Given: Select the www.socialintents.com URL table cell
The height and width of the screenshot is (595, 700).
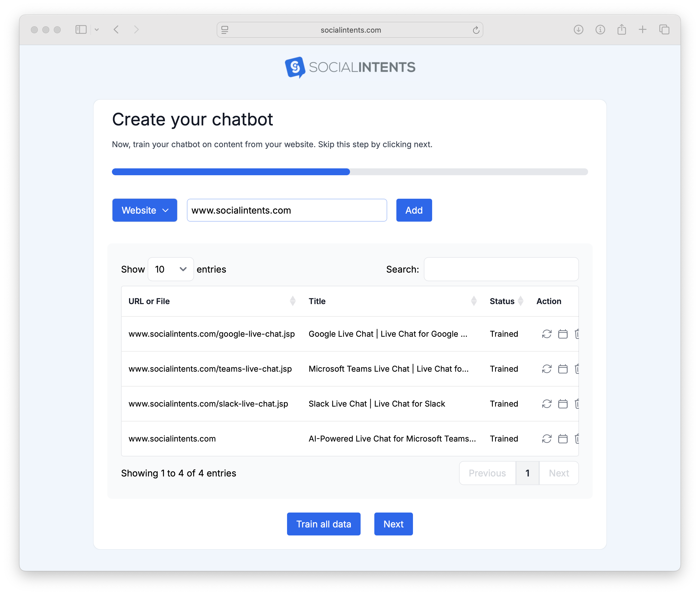Looking at the screenshot, I should pyautogui.click(x=172, y=438).
